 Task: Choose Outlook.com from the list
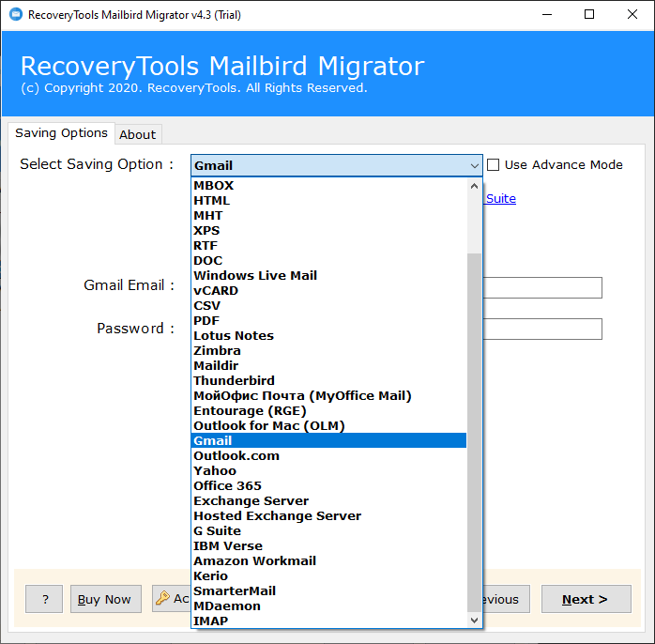(x=328, y=456)
